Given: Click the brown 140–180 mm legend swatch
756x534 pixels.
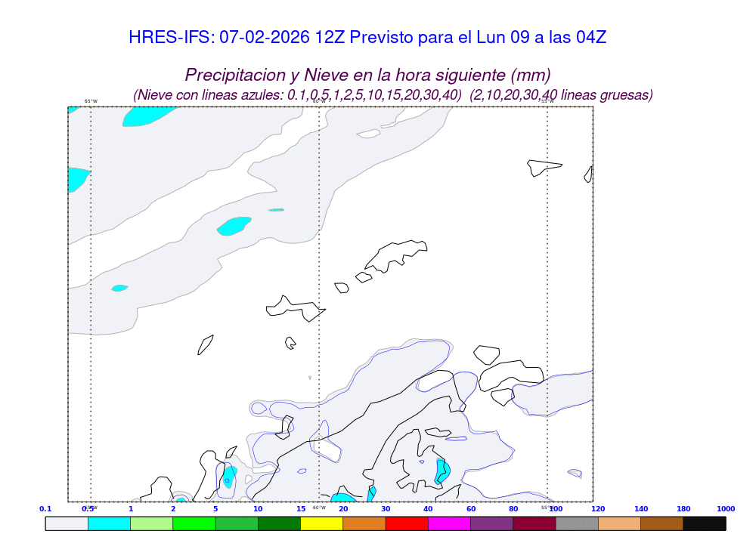Looking at the screenshot, I should (x=661, y=523).
